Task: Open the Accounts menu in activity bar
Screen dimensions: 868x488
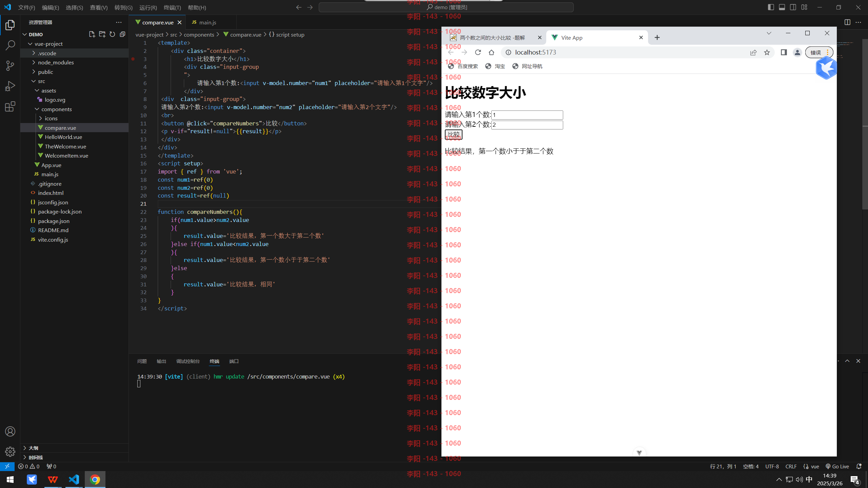Action: coord(10,431)
